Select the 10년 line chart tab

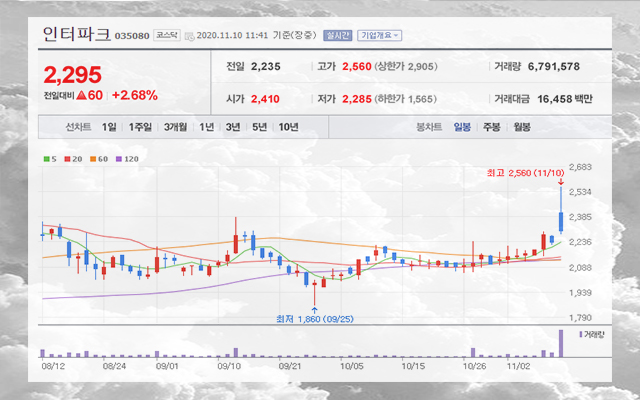[289, 127]
